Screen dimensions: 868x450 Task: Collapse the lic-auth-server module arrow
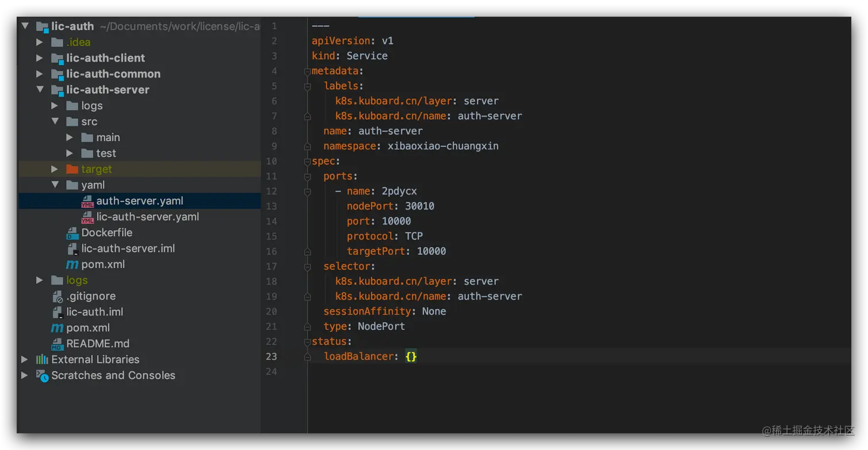click(x=40, y=90)
